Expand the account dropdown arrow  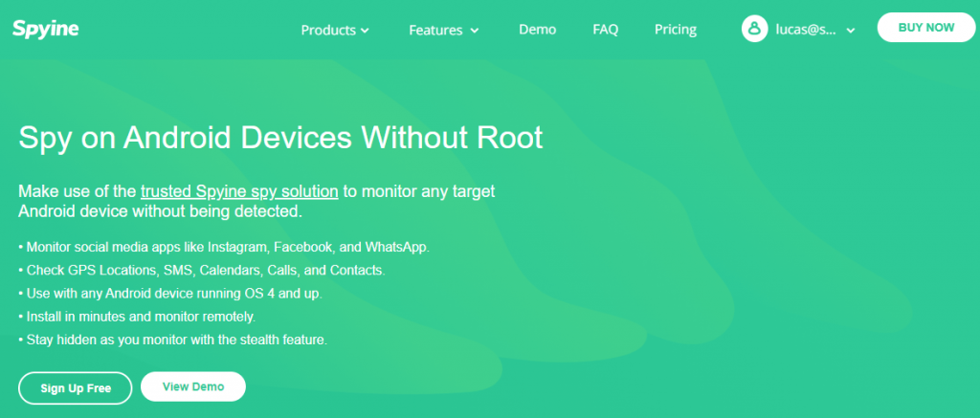pyautogui.click(x=851, y=31)
